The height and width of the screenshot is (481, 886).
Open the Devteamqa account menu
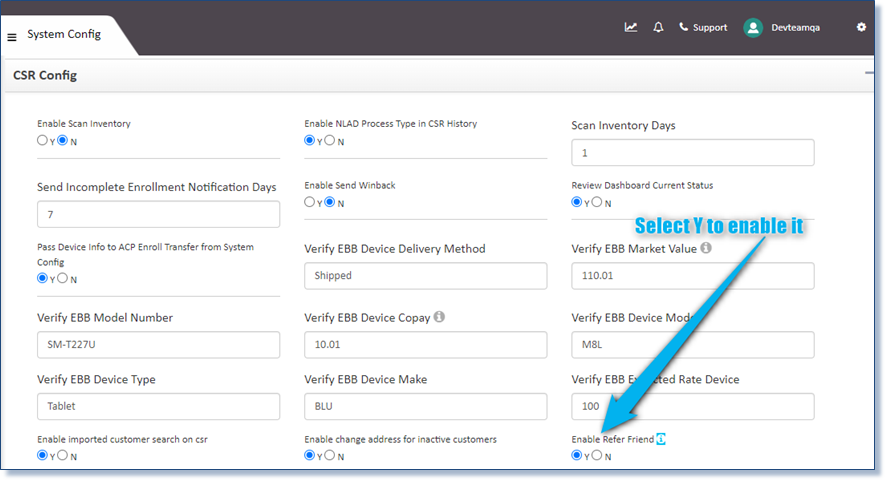pos(796,27)
